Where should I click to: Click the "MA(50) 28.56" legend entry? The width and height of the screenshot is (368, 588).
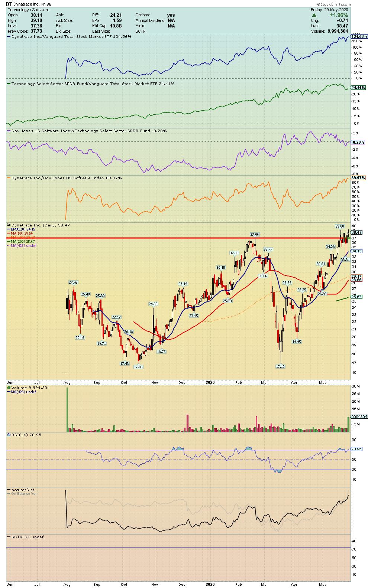click(19, 233)
